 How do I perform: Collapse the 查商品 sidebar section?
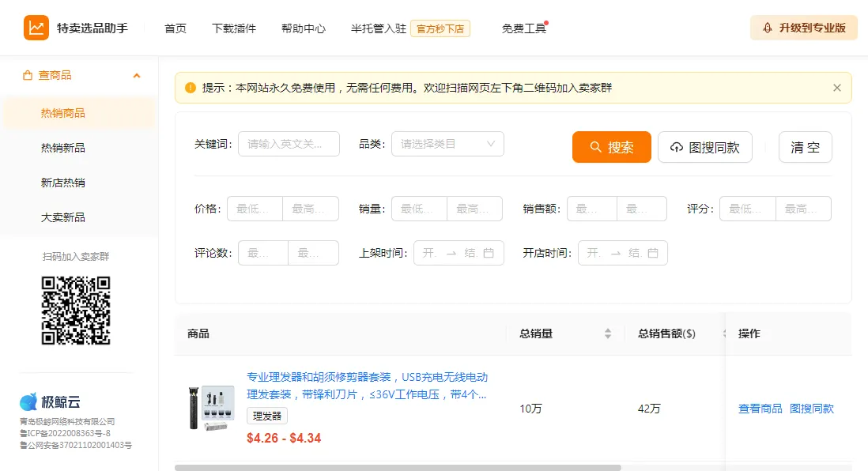137,76
